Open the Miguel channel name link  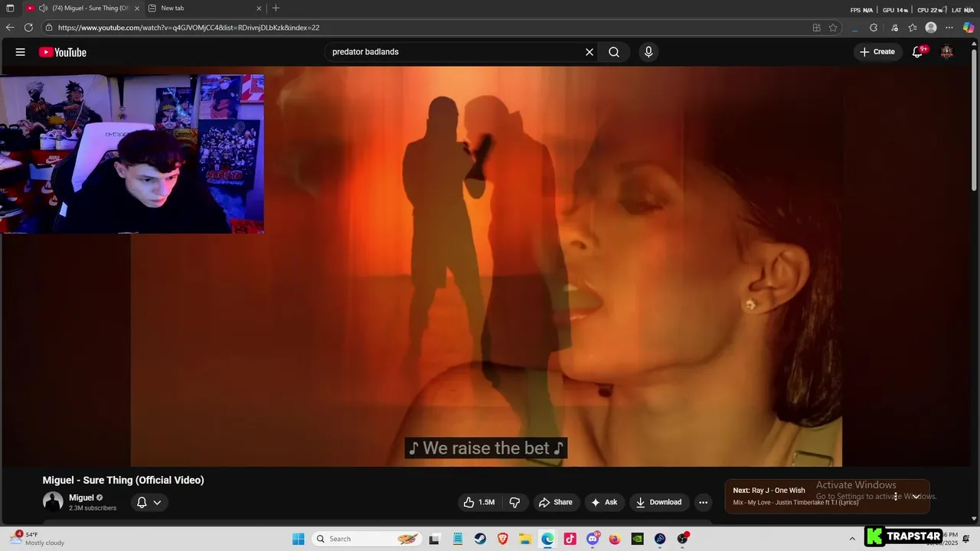[81, 497]
